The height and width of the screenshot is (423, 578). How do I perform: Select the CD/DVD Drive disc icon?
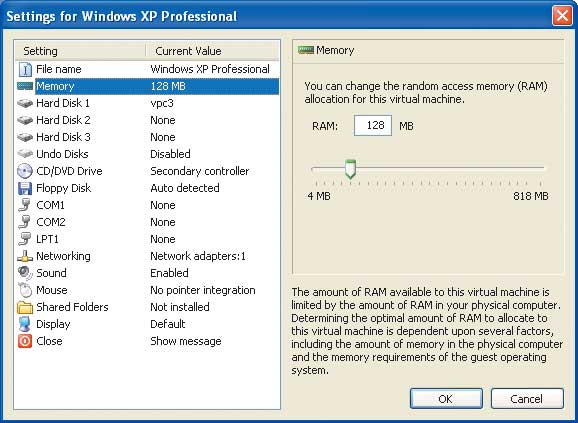pyautogui.click(x=25, y=171)
